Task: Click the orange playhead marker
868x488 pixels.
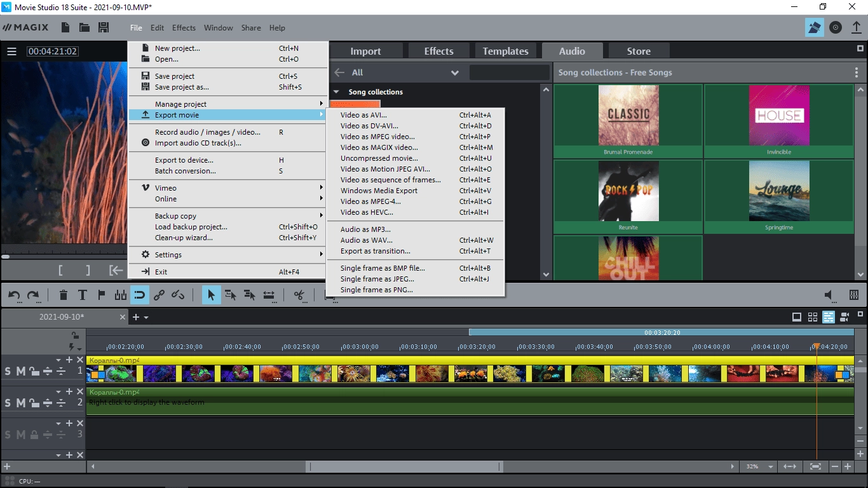Action: coord(817,346)
